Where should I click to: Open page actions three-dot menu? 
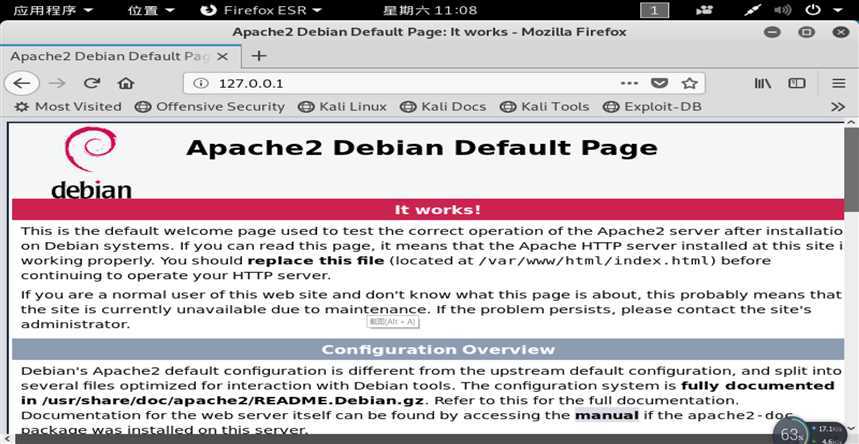click(x=629, y=83)
